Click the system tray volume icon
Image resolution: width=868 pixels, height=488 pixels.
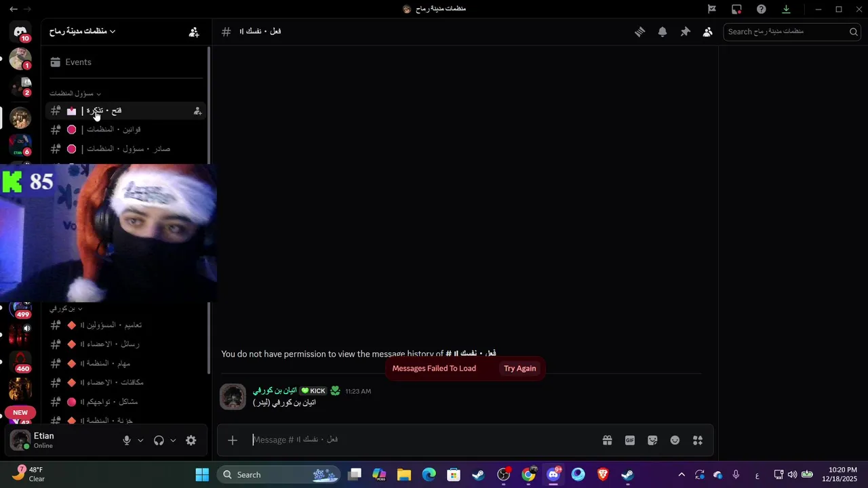point(792,474)
